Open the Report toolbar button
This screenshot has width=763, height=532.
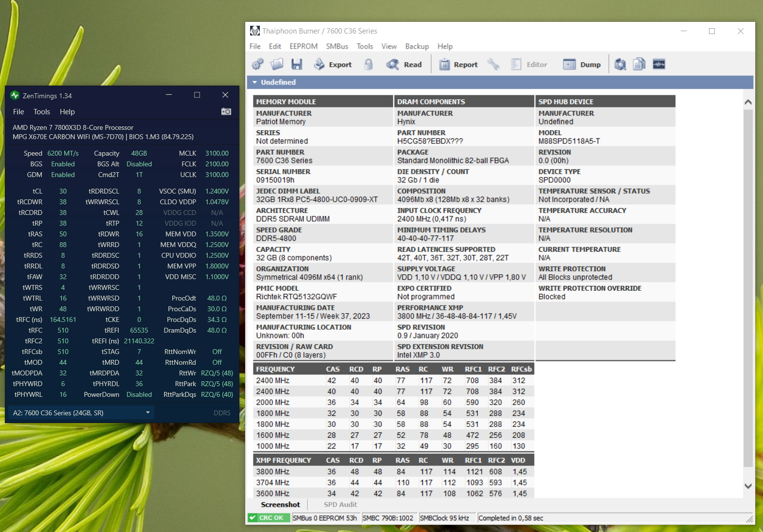click(x=458, y=64)
